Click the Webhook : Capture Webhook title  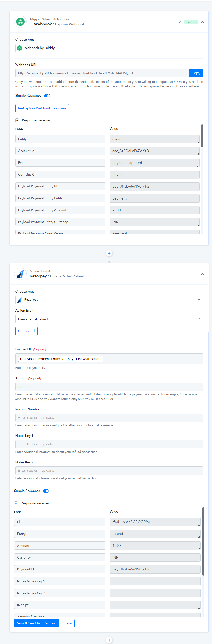[x=57, y=24]
